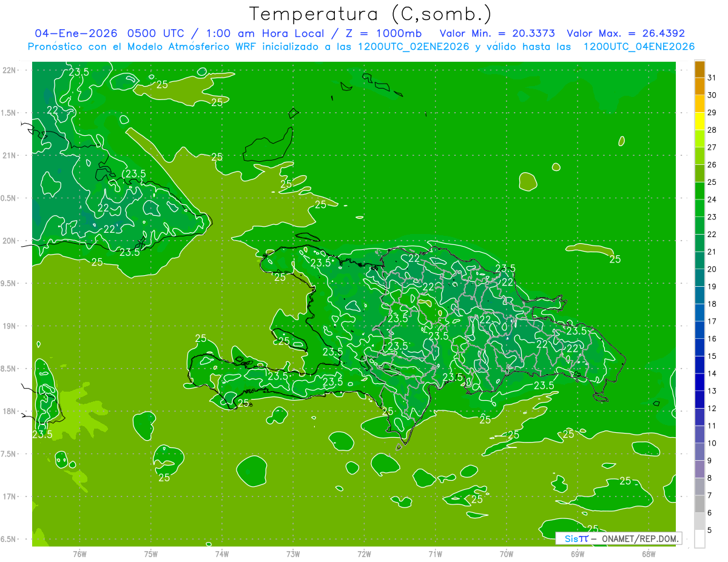Click the color bar label 25
This screenshot has height=562, width=728.
(712, 182)
